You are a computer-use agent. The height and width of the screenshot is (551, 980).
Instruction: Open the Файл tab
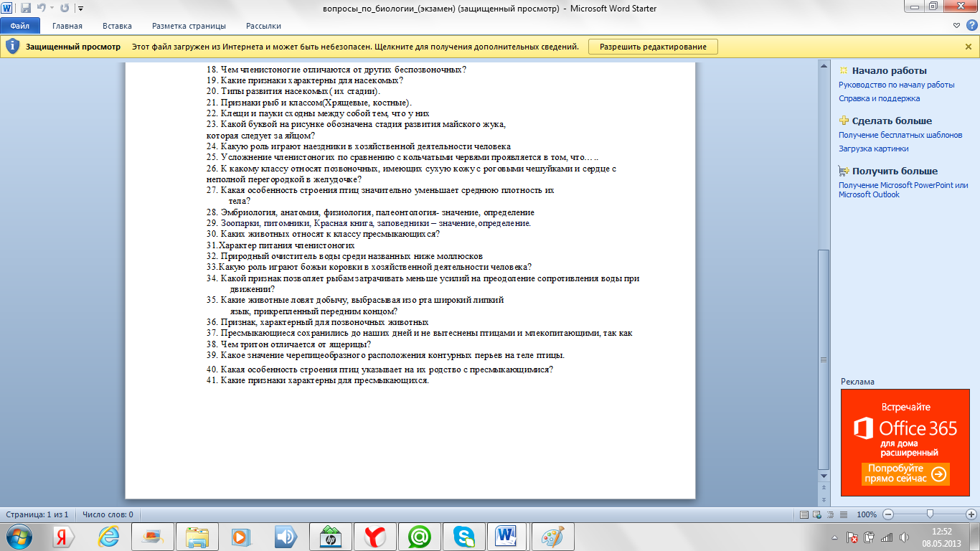point(20,26)
